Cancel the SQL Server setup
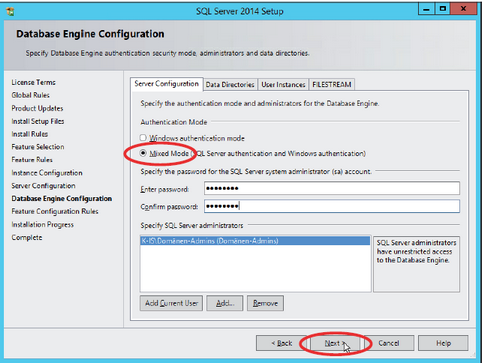The image size is (482, 363). tap(389, 343)
